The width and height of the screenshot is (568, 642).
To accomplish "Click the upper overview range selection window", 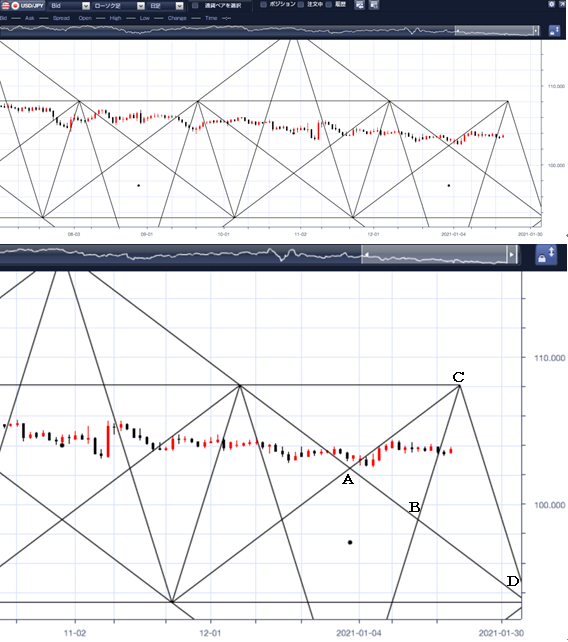I will pyautogui.click(x=497, y=31).
